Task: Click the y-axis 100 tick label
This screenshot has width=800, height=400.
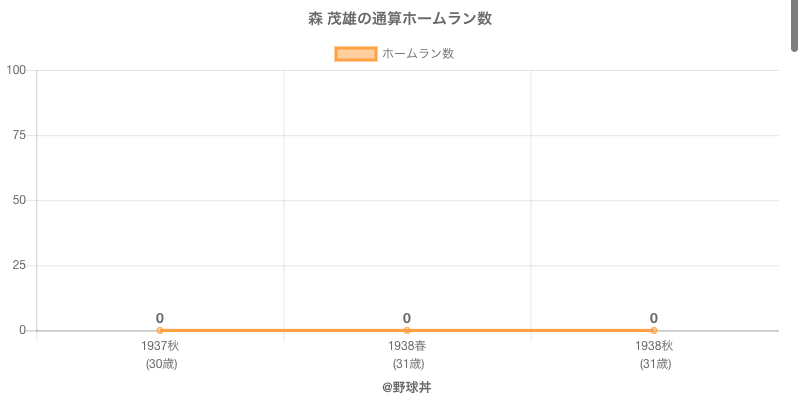Action: 16,70
